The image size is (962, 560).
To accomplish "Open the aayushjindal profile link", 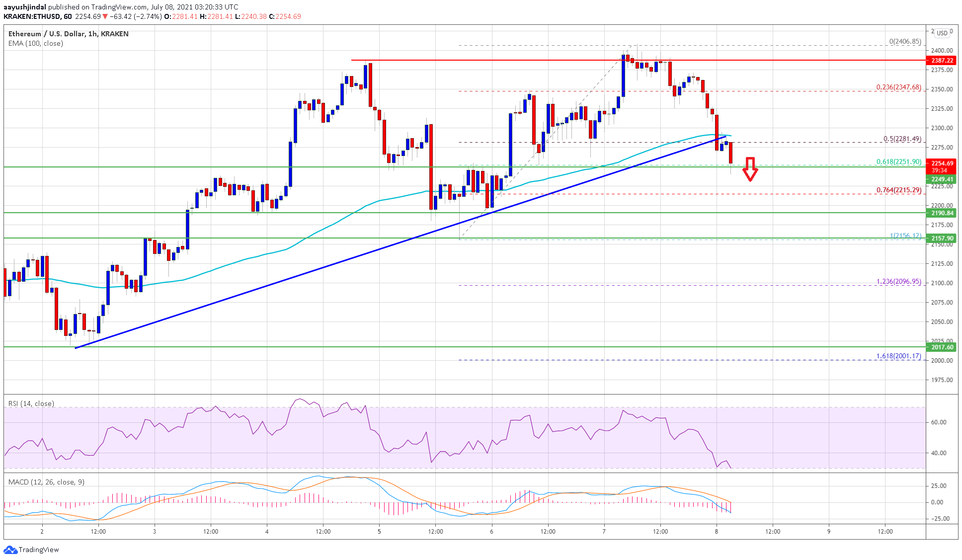I will point(25,7).
